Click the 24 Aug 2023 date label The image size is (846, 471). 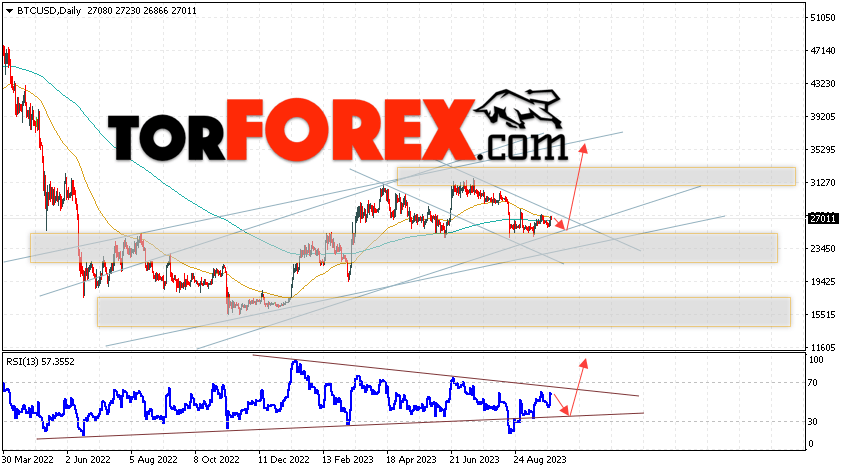point(540,460)
